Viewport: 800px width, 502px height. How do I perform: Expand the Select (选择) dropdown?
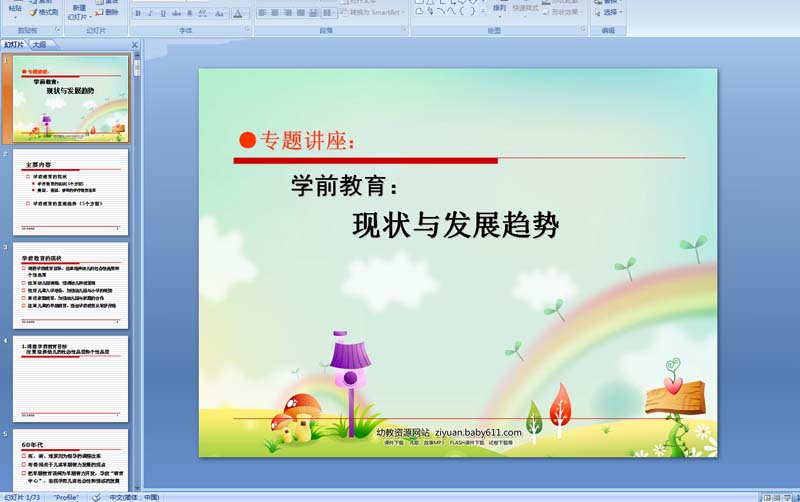click(x=610, y=13)
